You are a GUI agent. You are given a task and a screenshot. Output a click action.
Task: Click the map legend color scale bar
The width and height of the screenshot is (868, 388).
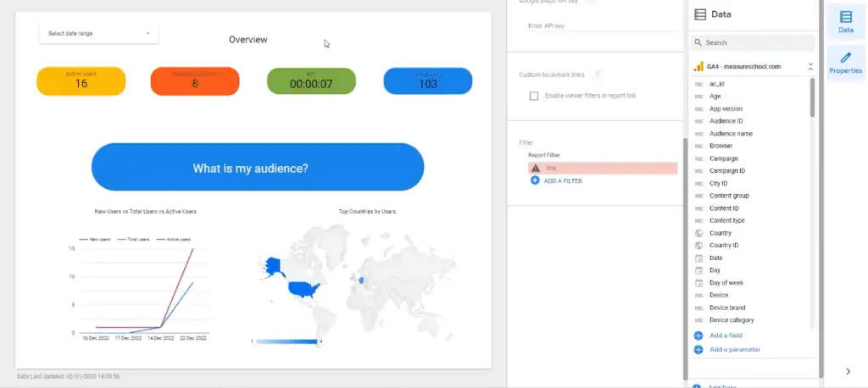pyautogui.click(x=286, y=341)
